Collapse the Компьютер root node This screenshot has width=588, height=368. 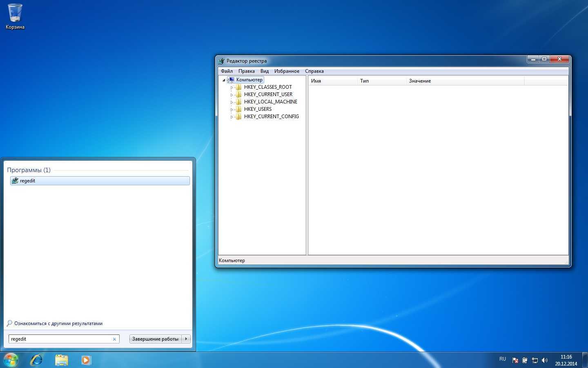[x=224, y=80]
